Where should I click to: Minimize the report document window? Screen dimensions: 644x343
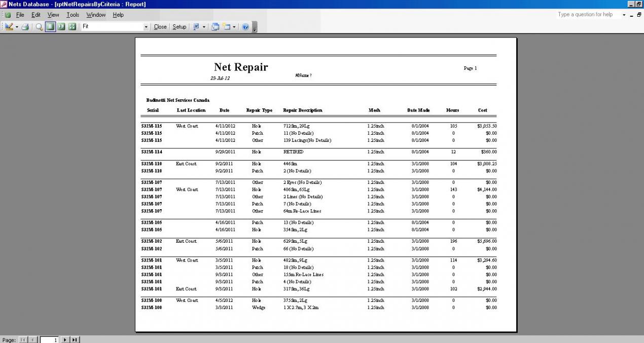click(632, 15)
